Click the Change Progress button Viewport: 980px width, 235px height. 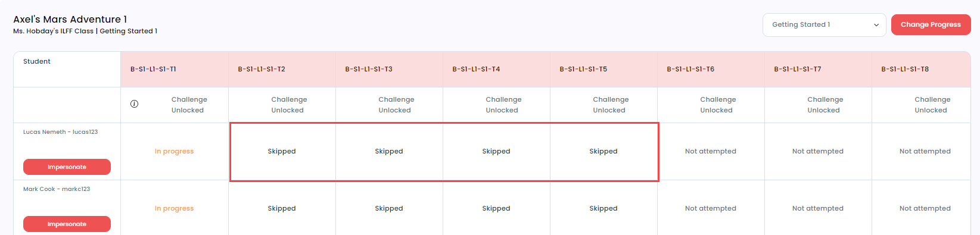tap(931, 25)
